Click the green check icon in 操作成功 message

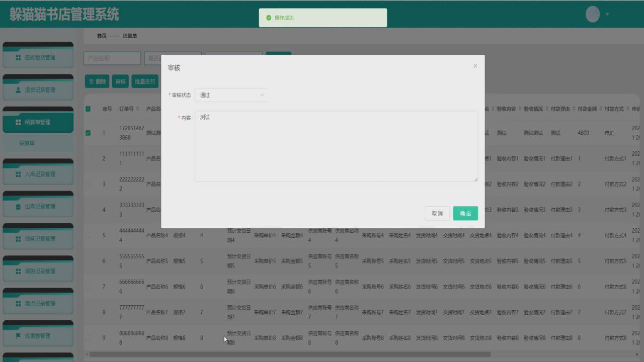point(269,18)
